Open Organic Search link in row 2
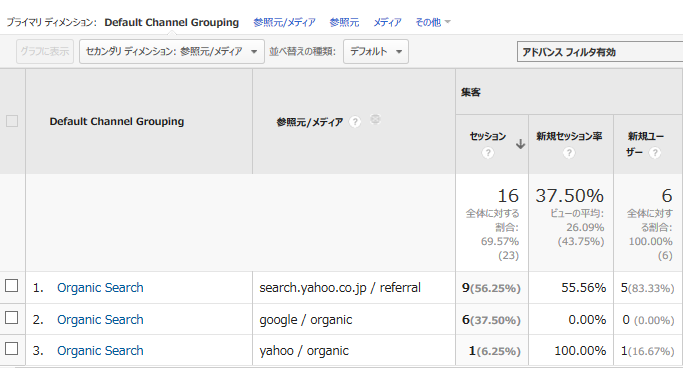Image resolution: width=683 pixels, height=368 pixels. point(100,320)
